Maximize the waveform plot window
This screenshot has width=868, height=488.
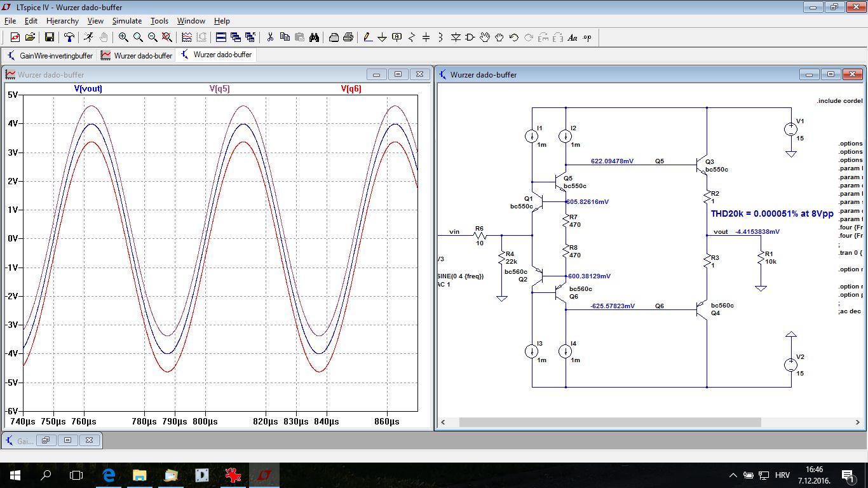(x=398, y=74)
